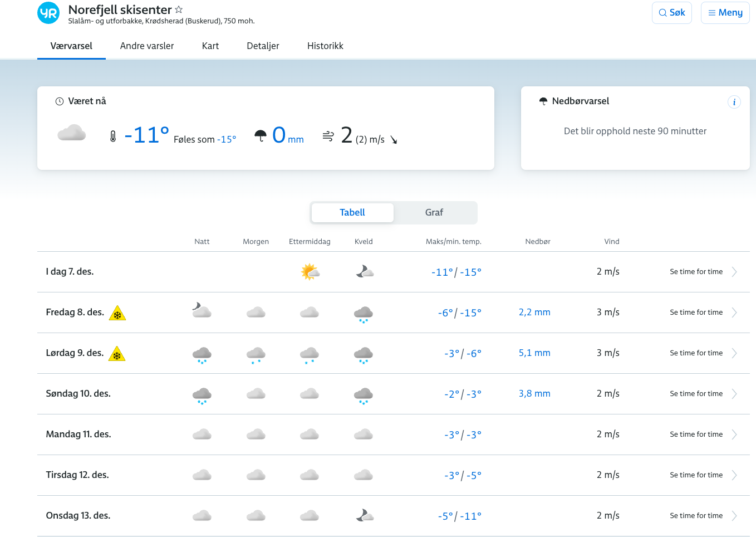Click the wind icon beside 2 m/s
Image resolution: width=756 pixels, height=537 pixels.
pyautogui.click(x=328, y=136)
